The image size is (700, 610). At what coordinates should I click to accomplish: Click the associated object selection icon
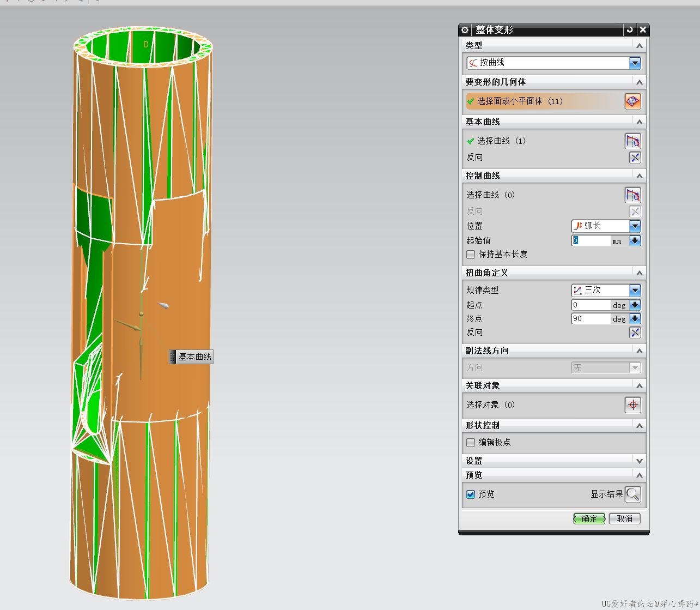(632, 405)
